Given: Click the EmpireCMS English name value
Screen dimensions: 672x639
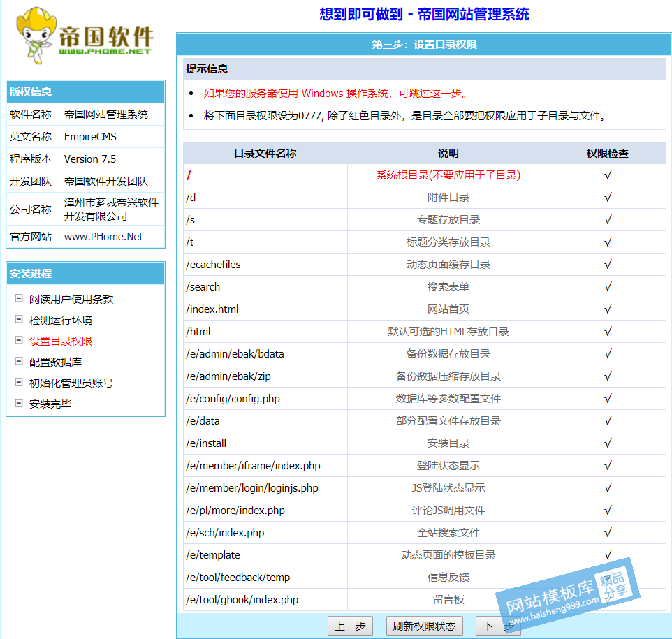Looking at the screenshot, I should [x=90, y=137].
